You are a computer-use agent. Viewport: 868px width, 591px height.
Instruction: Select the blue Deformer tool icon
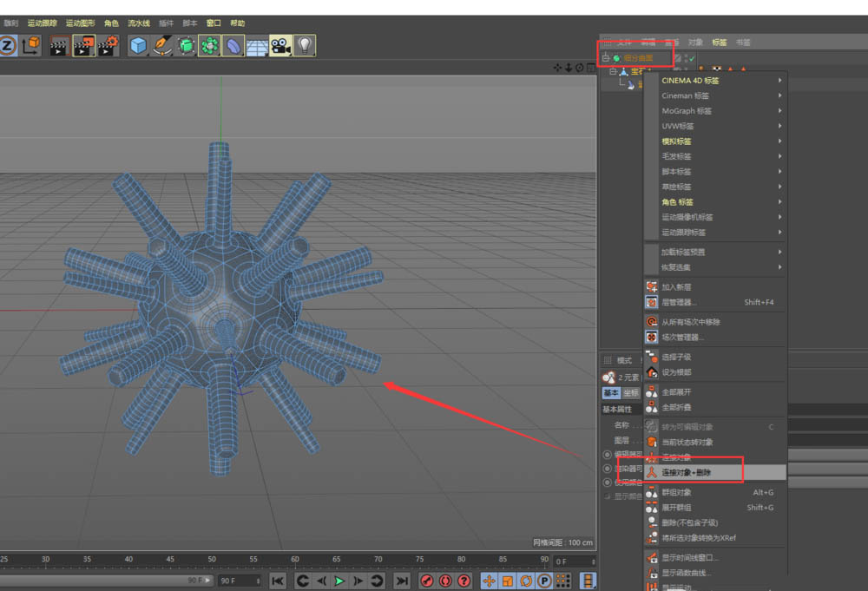pos(233,46)
